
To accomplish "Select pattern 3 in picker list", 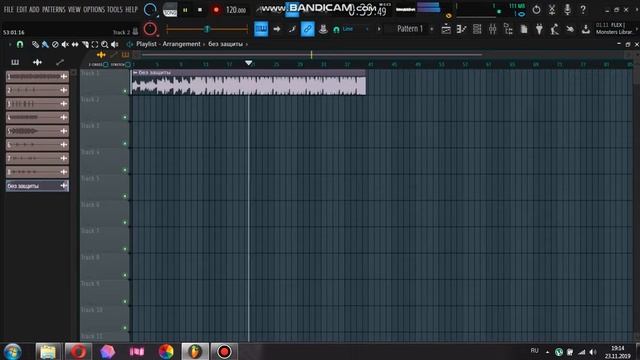I will (x=37, y=104).
